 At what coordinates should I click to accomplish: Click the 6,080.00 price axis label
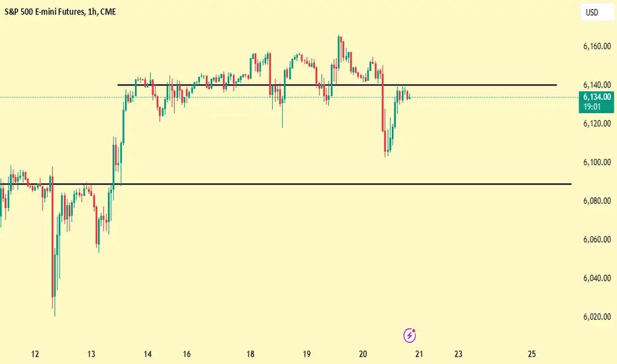tap(597, 201)
